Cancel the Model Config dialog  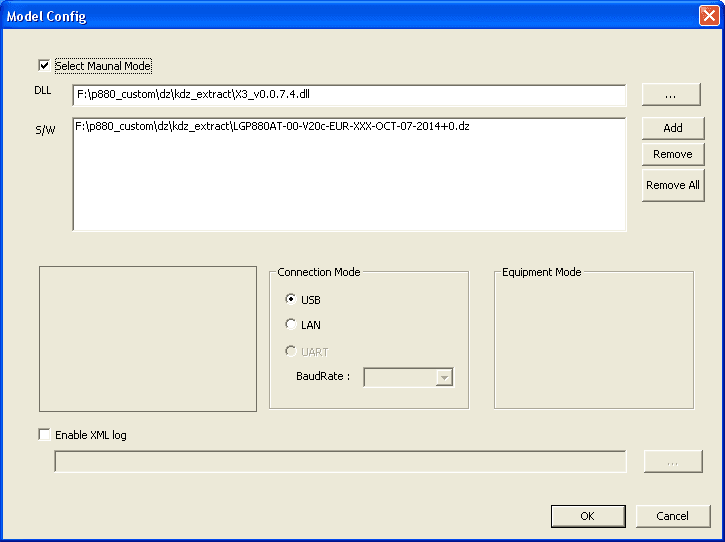tap(673, 516)
